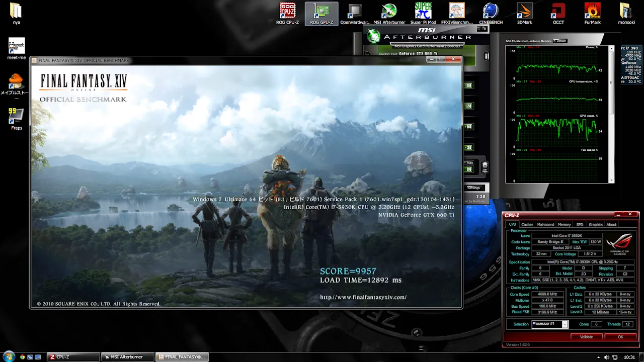This screenshot has height=362, width=644.
Task: Detach the Afterburner hardware monitor
Action: [560, 41]
